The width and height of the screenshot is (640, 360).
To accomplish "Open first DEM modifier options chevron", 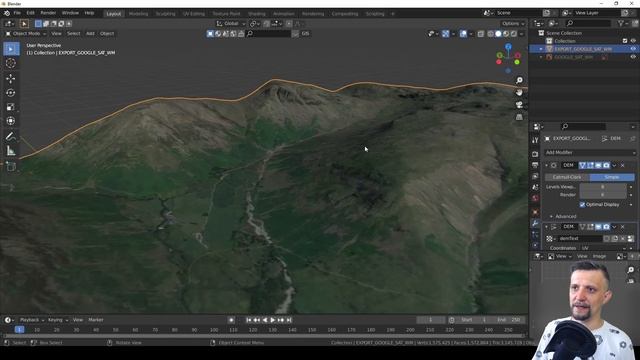I will [x=614, y=165].
